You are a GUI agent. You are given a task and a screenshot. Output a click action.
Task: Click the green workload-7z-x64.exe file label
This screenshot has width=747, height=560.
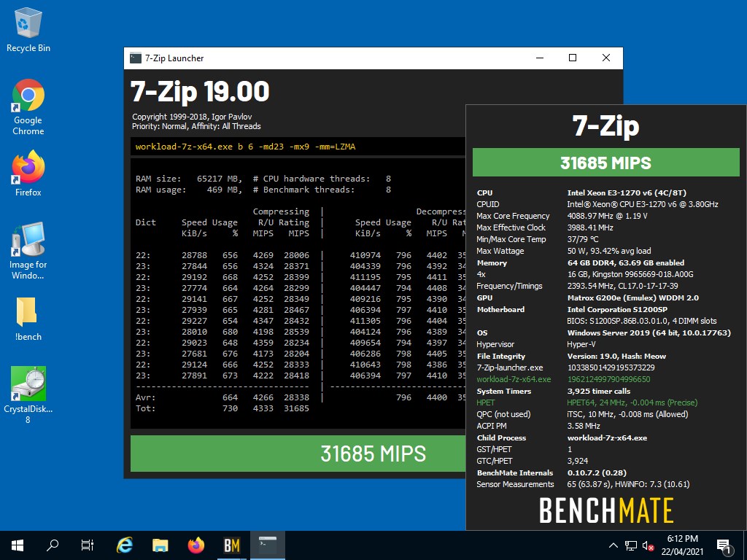coord(514,379)
